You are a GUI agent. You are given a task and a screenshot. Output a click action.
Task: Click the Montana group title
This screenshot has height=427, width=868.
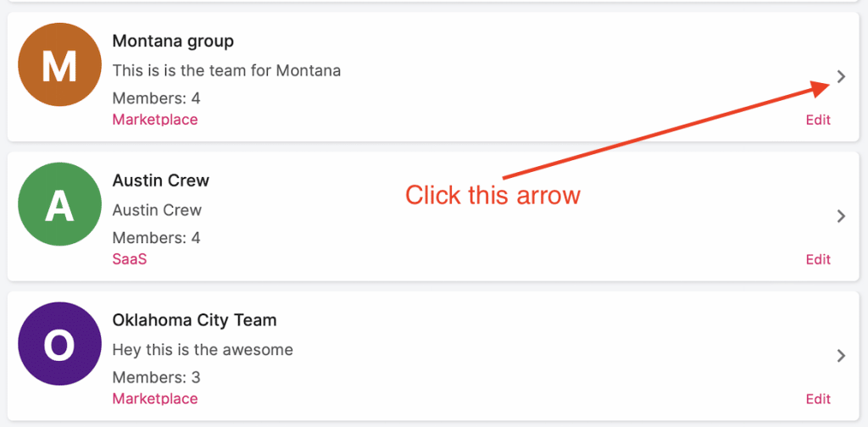tap(173, 41)
